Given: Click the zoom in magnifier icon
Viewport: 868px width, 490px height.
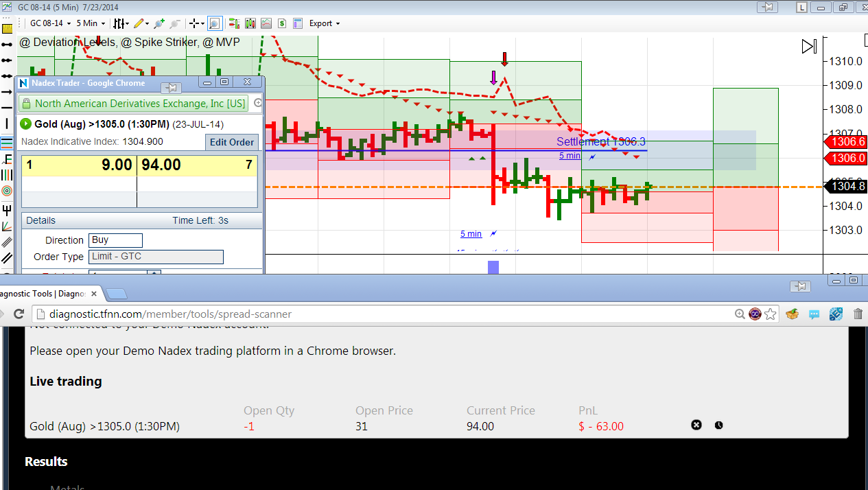Looking at the screenshot, I should (x=159, y=23).
